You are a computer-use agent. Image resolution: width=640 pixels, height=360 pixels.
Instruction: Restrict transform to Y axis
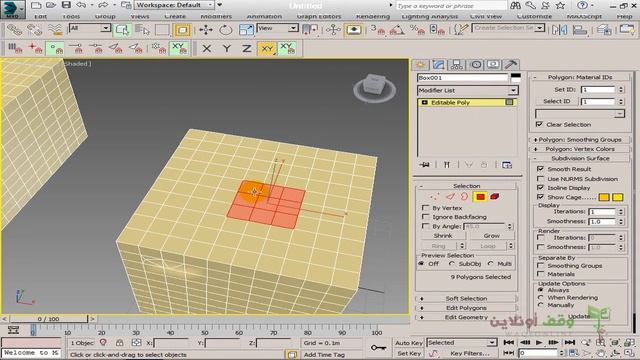(227, 49)
